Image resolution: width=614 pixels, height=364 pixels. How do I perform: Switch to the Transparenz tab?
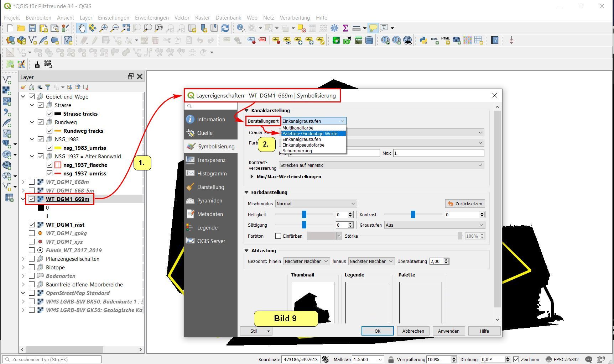pyautogui.click(x=211, y=160)
